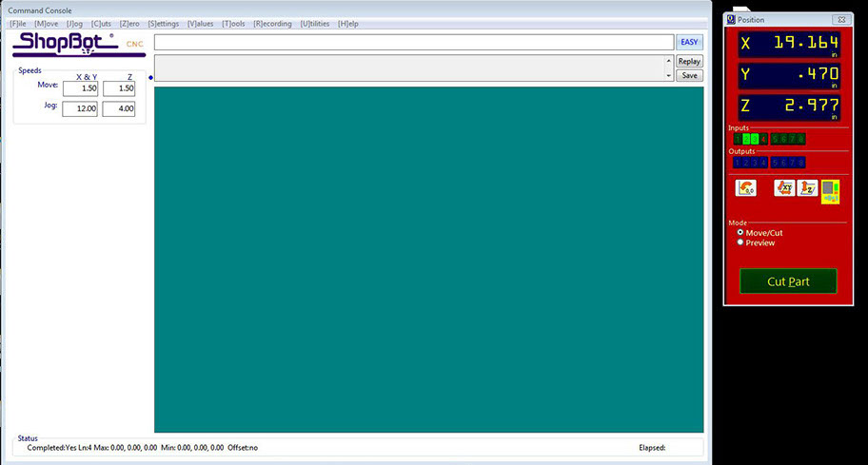Toggle output 4 switch
The image size is (868, 465).
(763, 163)
